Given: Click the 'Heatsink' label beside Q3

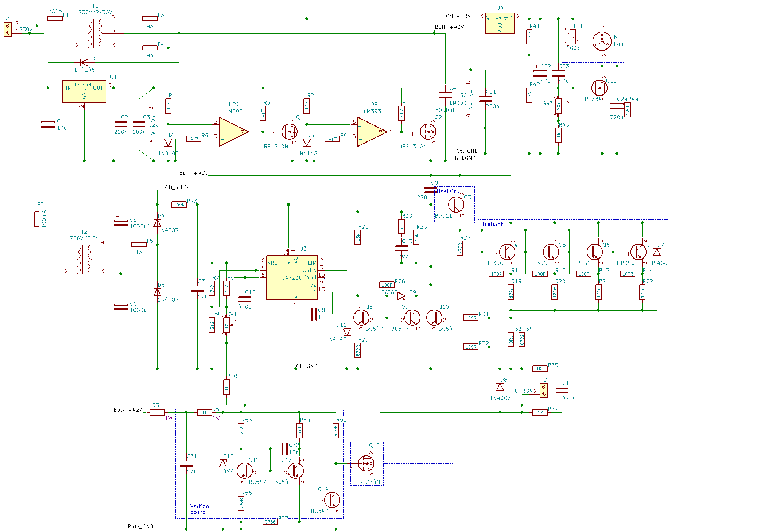Looking at the screenshot, I should tap(448, 191).
